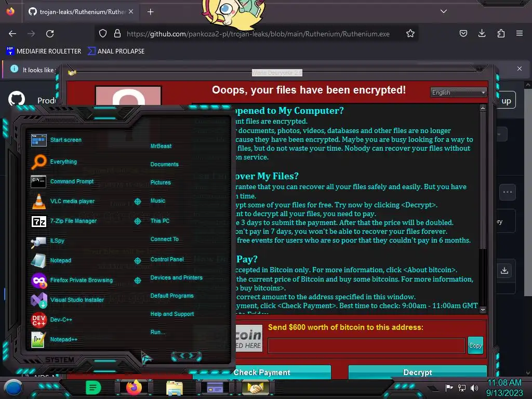
Task: Open Documents from start menu
Action: coord(164,164)
